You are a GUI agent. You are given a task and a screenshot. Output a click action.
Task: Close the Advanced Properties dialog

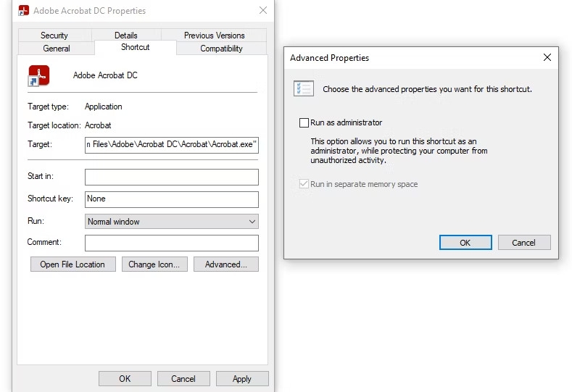point(547,57)
